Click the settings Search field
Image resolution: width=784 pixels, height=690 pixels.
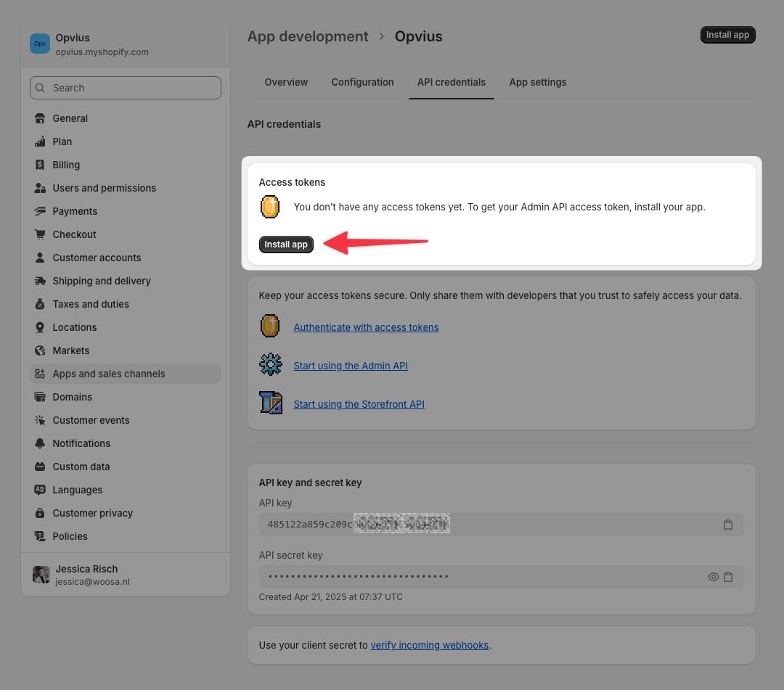[x=126, y=88]
